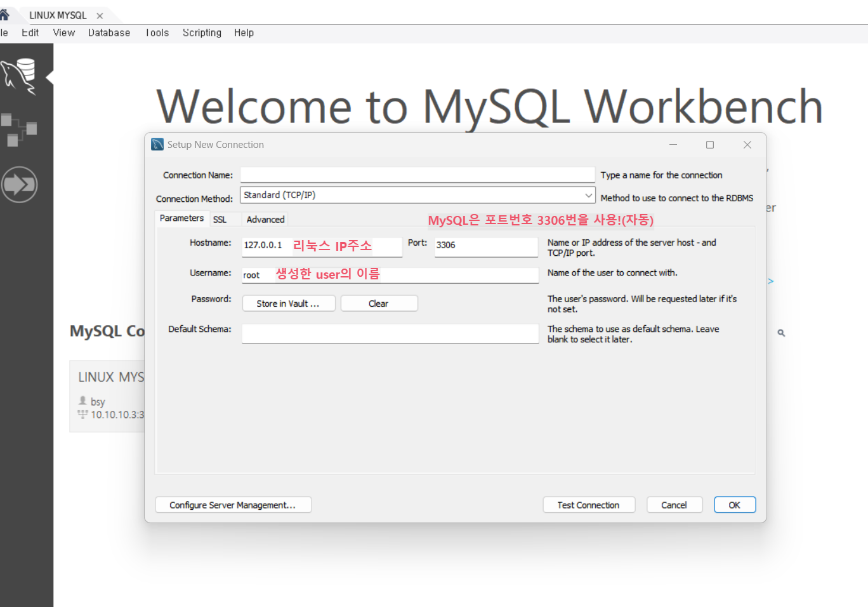Click the Port field showing 3306

486,246
